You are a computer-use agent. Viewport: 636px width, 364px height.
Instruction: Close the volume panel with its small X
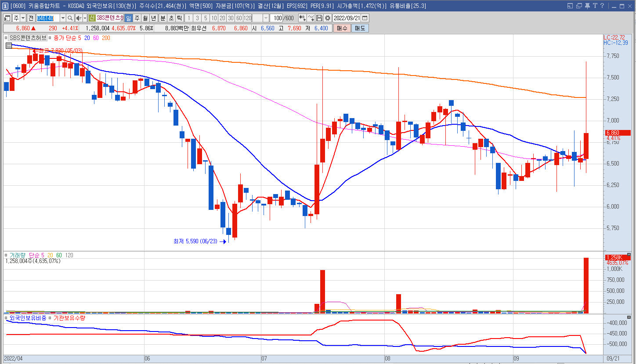click(629, 255)
